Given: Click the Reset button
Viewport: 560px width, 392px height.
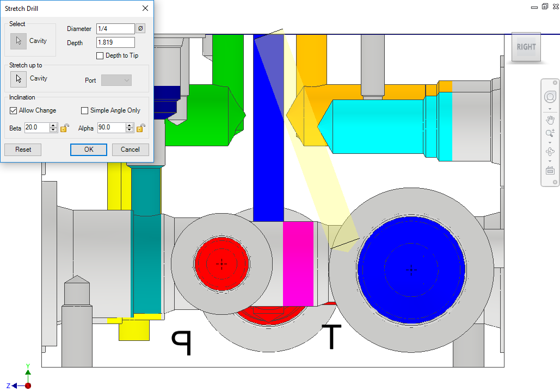Looking at the screenshot, I should [23, 150].
